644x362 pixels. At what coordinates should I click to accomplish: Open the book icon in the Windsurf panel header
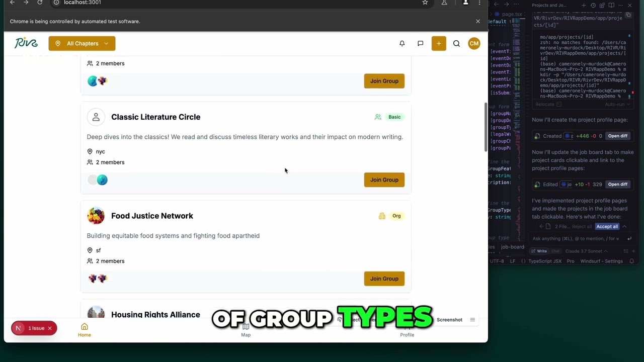[611, 5]
